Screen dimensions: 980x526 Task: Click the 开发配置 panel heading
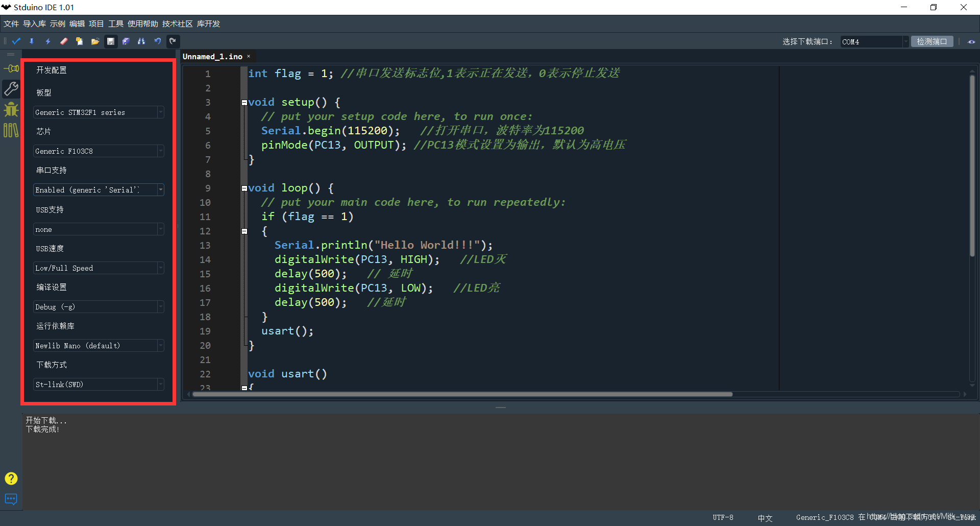click(x=52, y=70)
